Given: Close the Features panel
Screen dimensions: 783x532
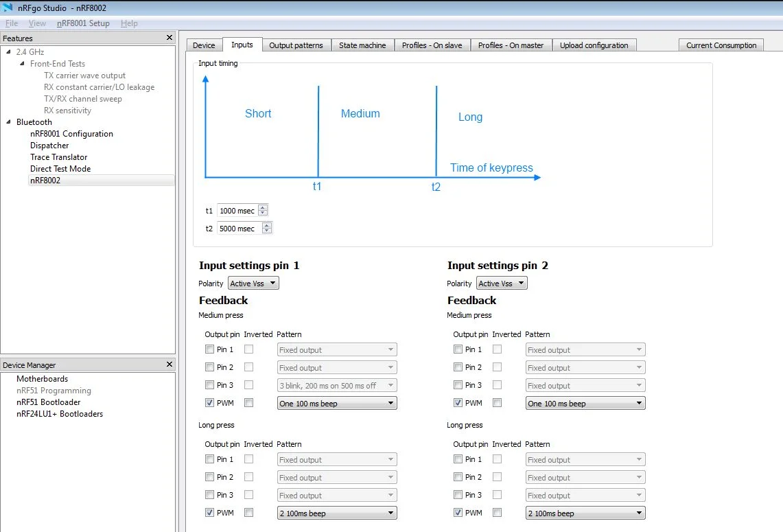Looking at the screenshot, I should pos(170,38).
